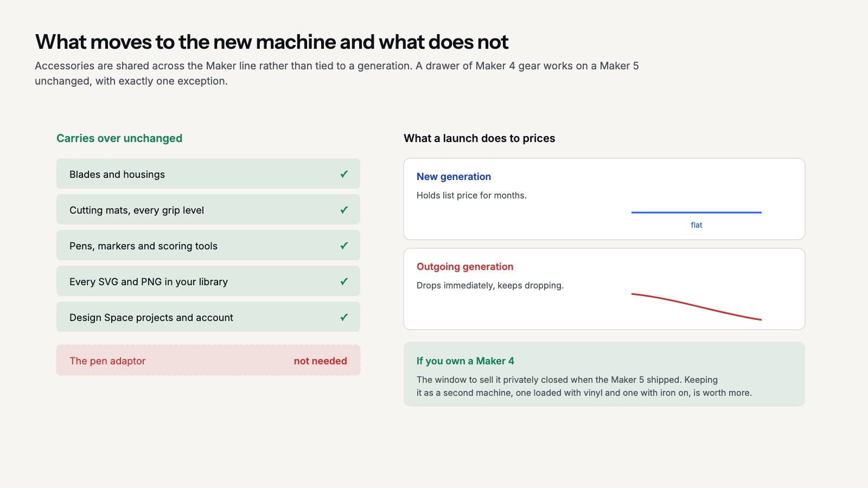The height and width of the screenshot is (488, 868).
Task: Click the checkmark for Every SVG and PNG row
Action: 344,281
